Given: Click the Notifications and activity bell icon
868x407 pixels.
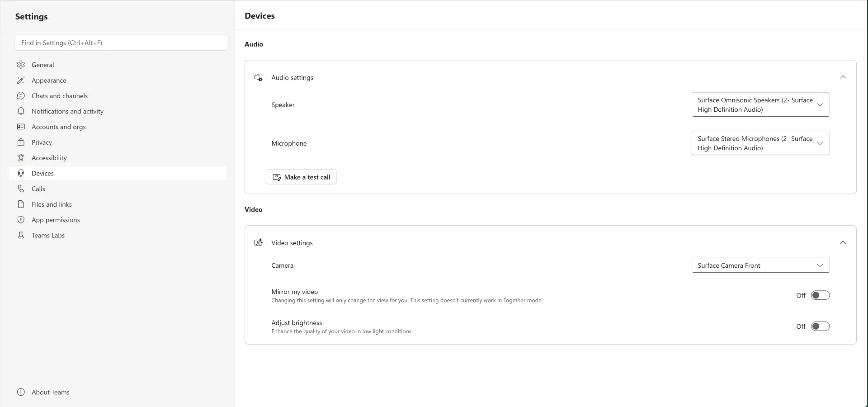Looking at the screenshot, I should coord(21,111).
